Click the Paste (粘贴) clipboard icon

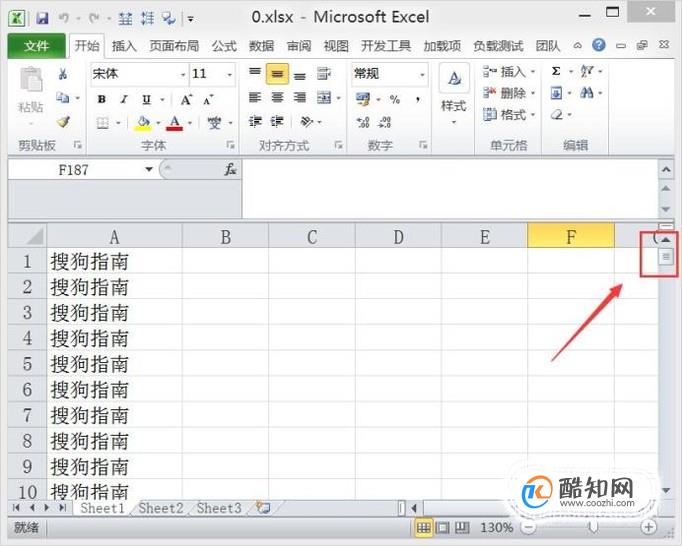[x=31, y=80]
